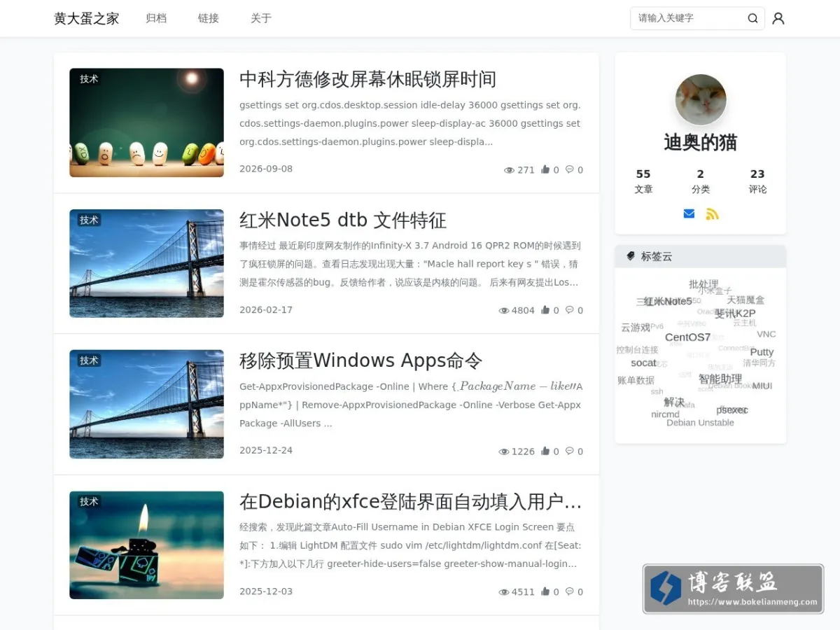Click the cat avatar image

[701, 100]
